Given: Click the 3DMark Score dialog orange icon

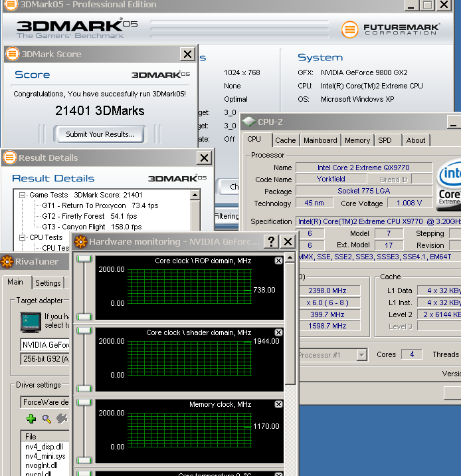Looking at the screenshot, I should [x=13, y=54].
